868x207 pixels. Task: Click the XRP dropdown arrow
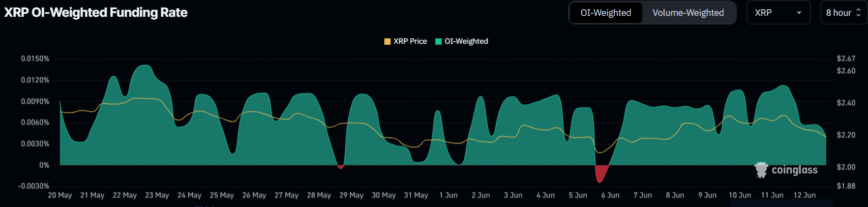tap(799, 13)
